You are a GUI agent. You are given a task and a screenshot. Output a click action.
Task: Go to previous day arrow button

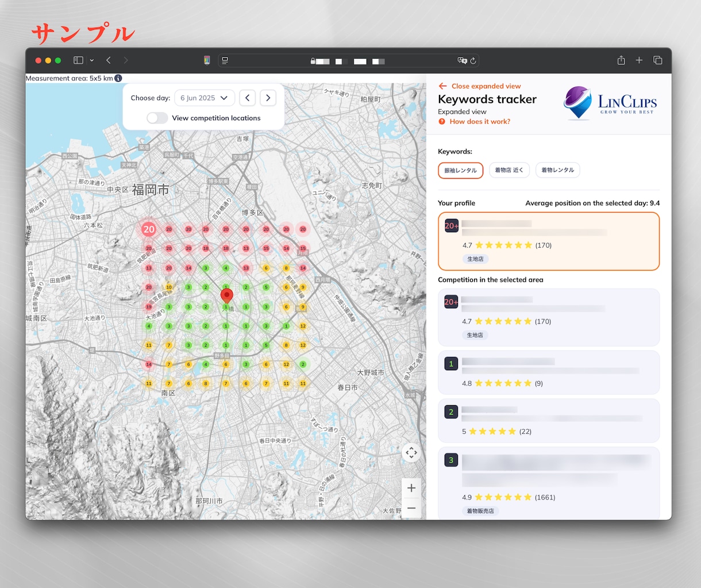point(248,98)
